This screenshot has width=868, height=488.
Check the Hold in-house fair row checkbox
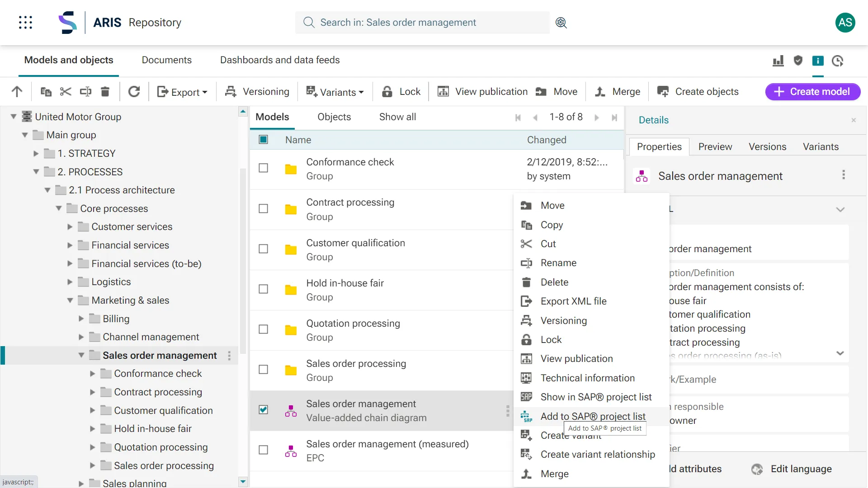click(x=263, y=289)
